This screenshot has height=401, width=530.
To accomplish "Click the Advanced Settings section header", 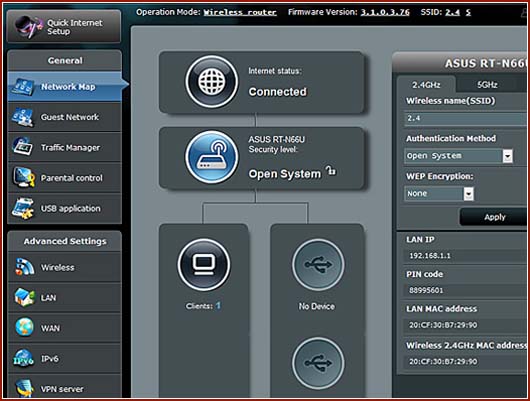I will tap(65, 241).
